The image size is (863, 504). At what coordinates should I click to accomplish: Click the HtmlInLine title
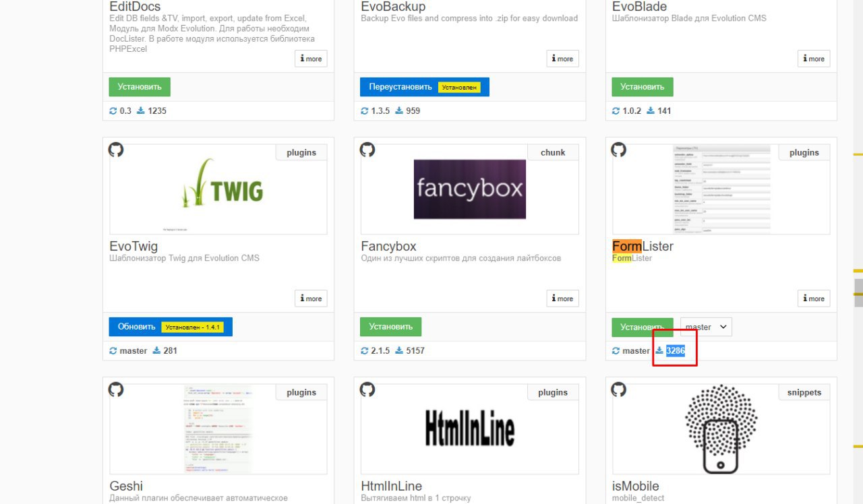(391, 486)
